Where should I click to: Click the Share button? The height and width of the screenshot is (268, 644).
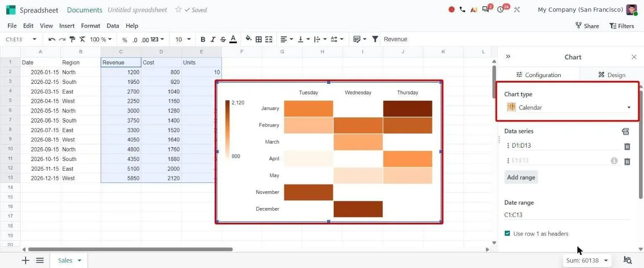tap(587, 26)
